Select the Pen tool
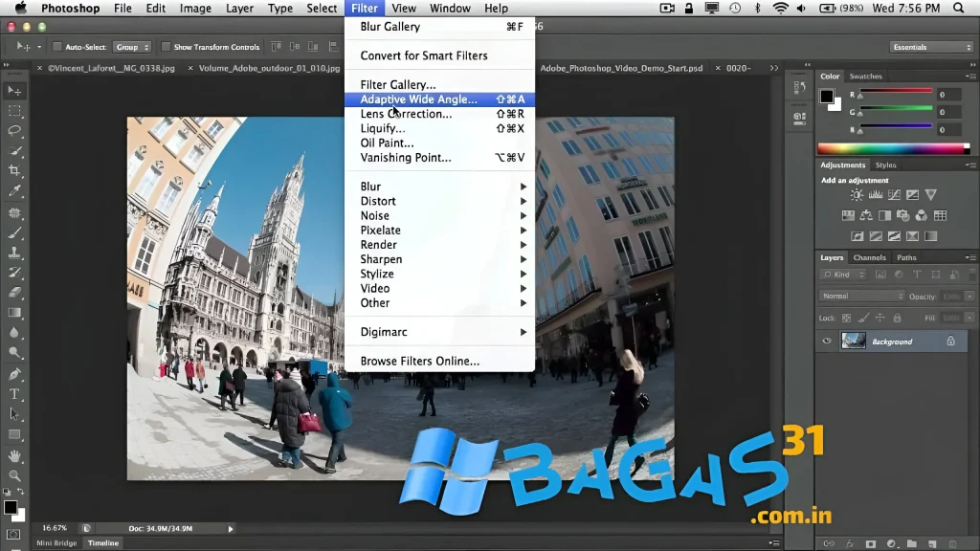980x551 pixels. [14, 374]
